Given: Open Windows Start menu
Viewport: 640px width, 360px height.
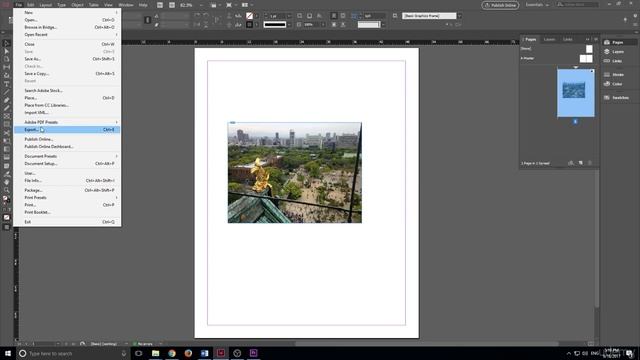Looking at the screenshot, I should (x=8, y=353).
